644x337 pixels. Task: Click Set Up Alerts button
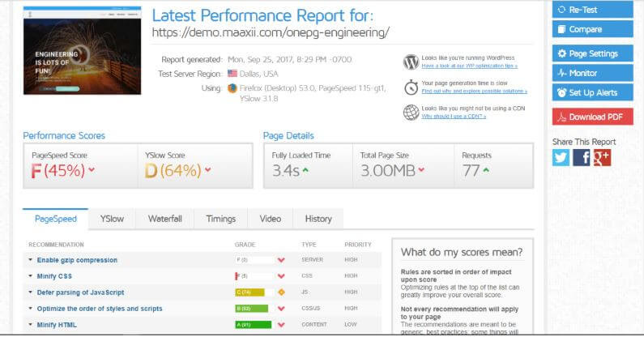[x=593, y=92]
